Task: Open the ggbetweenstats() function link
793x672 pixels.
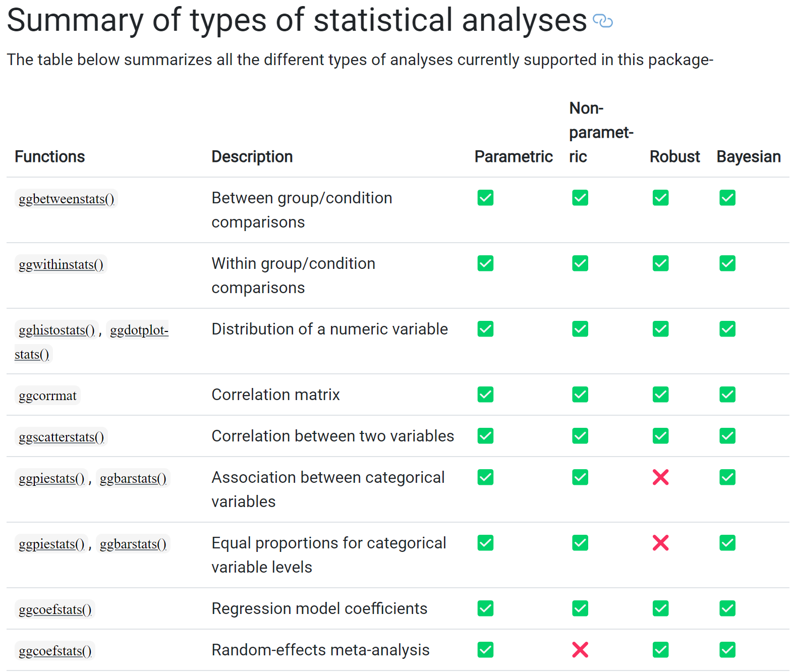Action: pyautogui.click(x=66, y=199)
